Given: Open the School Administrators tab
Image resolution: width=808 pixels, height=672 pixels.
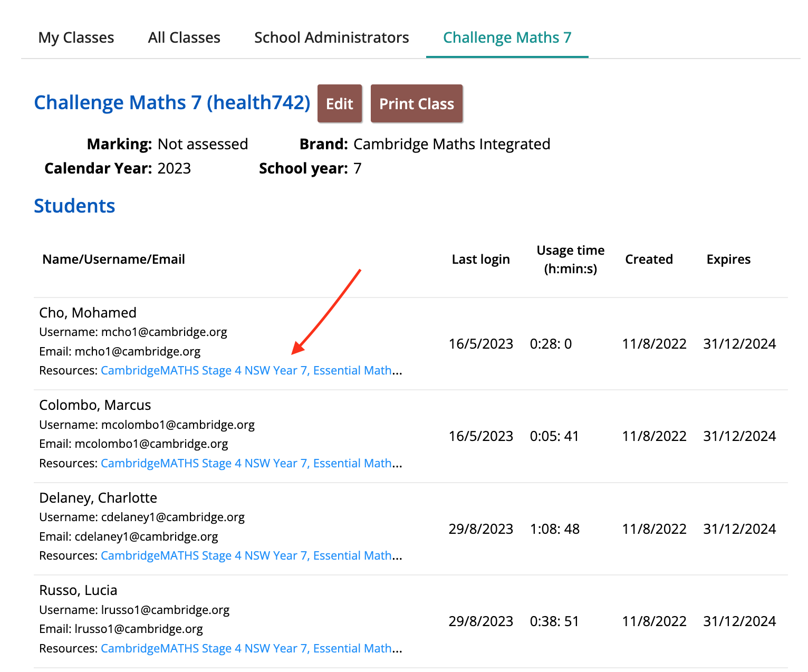Looking at the screenshot, I should tap(331, 37).
